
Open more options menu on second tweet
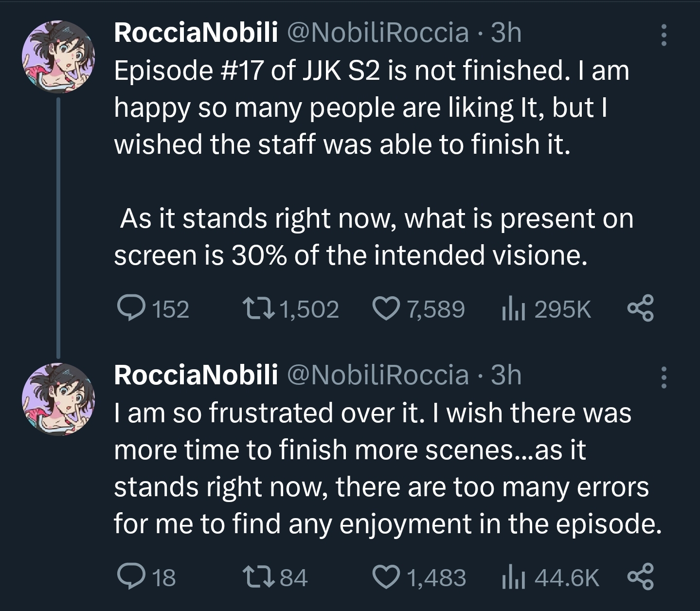[x=663, y=377]
